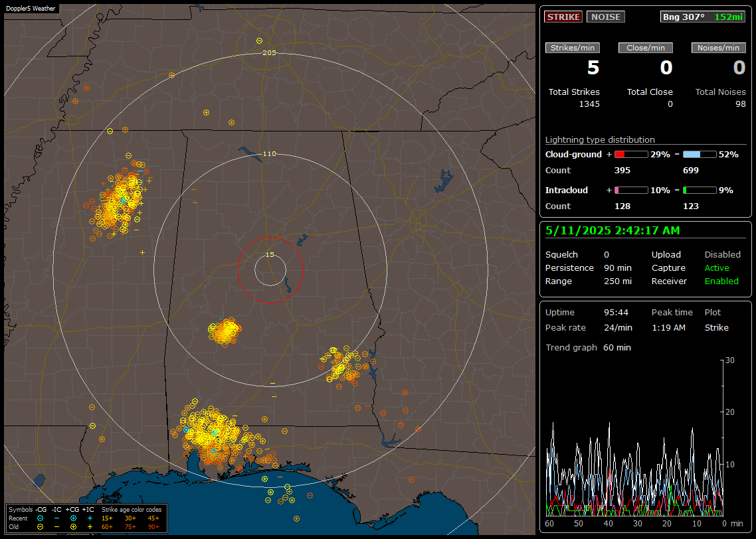Click the Doppler5 Weather title label
The height and width of the screenshot is (539, 756).
click(x=31, y=8)
